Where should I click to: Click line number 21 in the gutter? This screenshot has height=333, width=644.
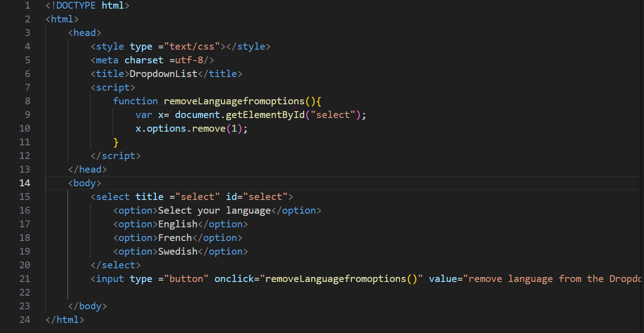click(x=25, y=279)
